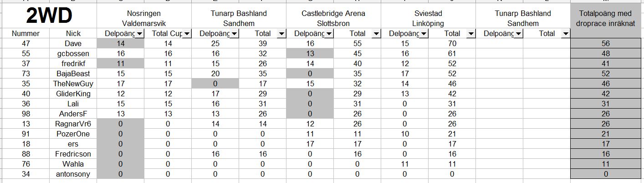Viewport: 644px width, 183px height.
Task: Select the antonsony name cell
Action: pyautogui.click(x=73, y=174)
